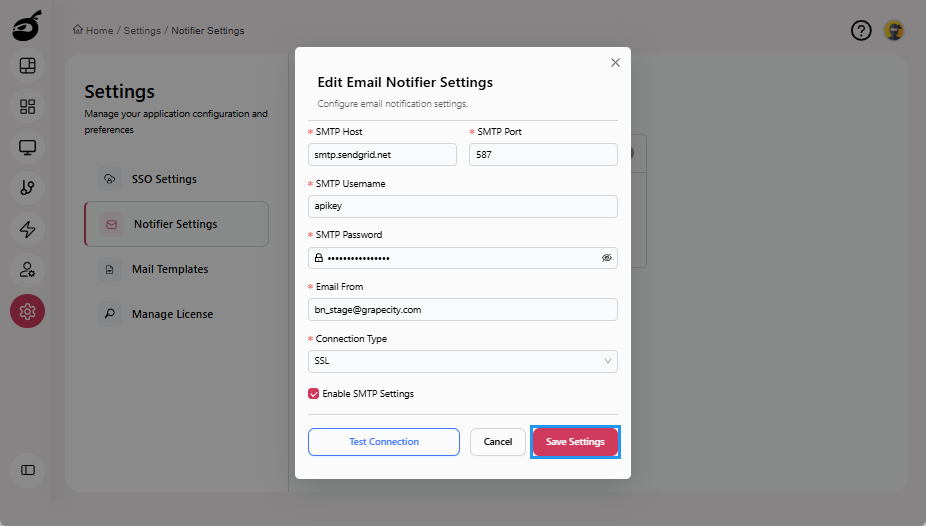Click the home icon in the breadcrumb
This screenshot has height=526, width=926.
point(78,30)
